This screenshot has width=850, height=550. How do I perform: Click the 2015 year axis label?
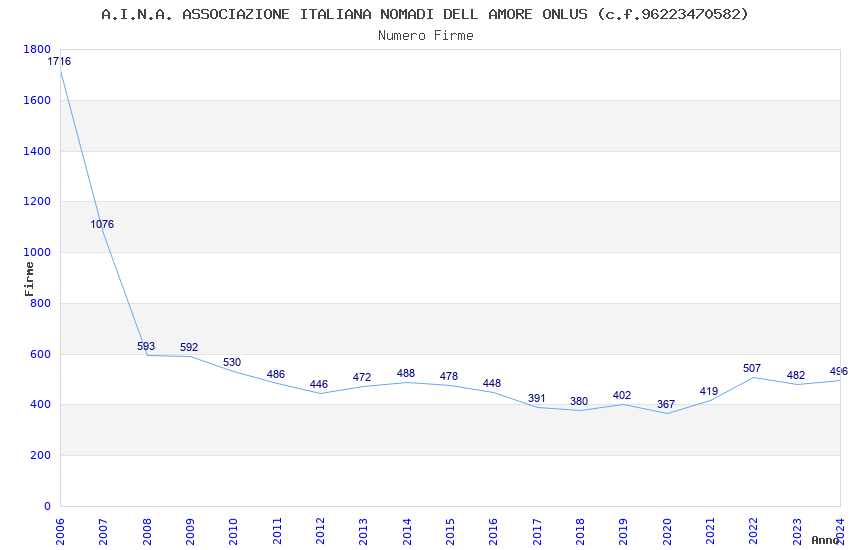click(450, 530)
